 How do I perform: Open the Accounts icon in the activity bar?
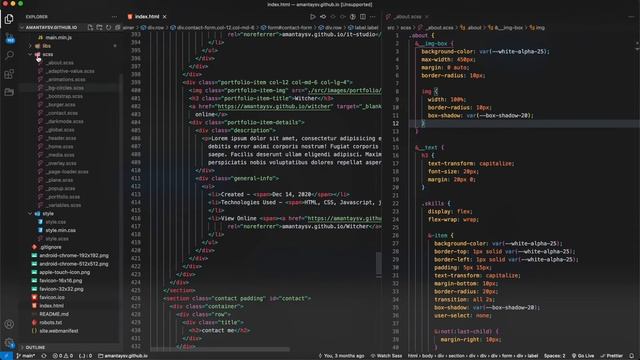point(9,324)
